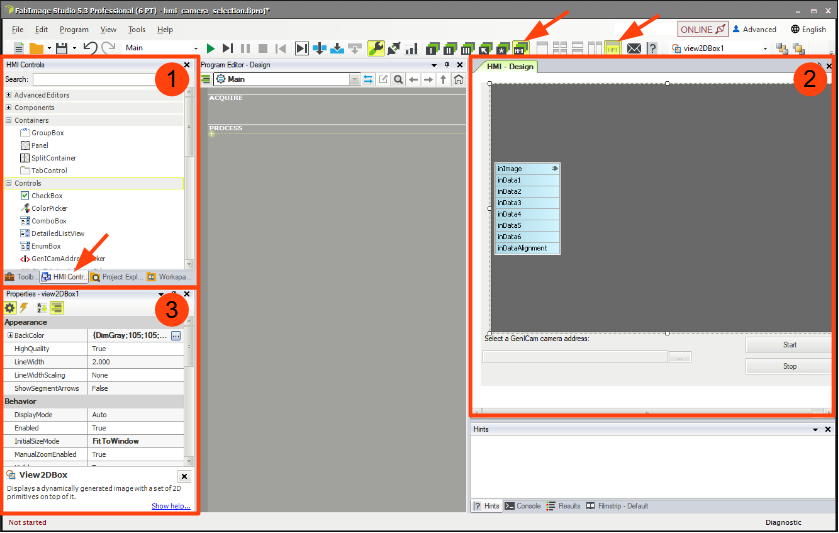Expand Advanced Editors group
The height and width of the screenshot is (533, 839).
click(9, 95)
